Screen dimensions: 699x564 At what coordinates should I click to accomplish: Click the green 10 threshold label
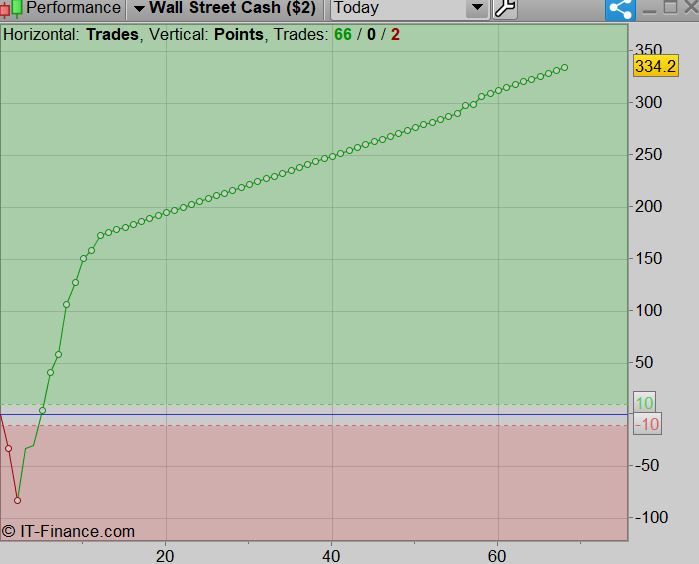tap(644, 403)
